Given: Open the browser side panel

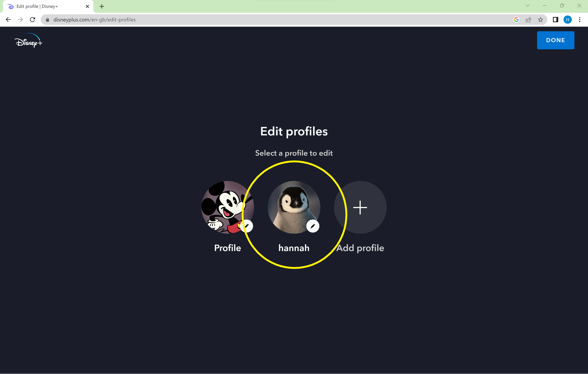Looking at the screenshot, I should 556,20.
